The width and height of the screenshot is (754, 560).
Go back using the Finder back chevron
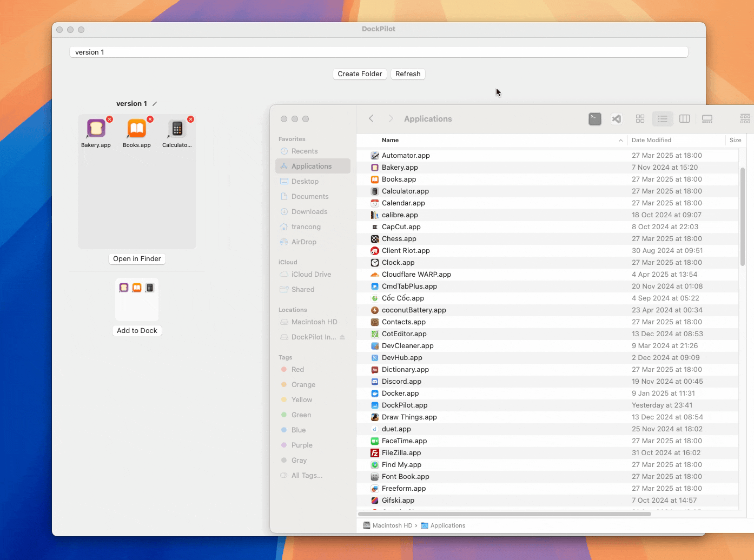[x=371, y=119]
